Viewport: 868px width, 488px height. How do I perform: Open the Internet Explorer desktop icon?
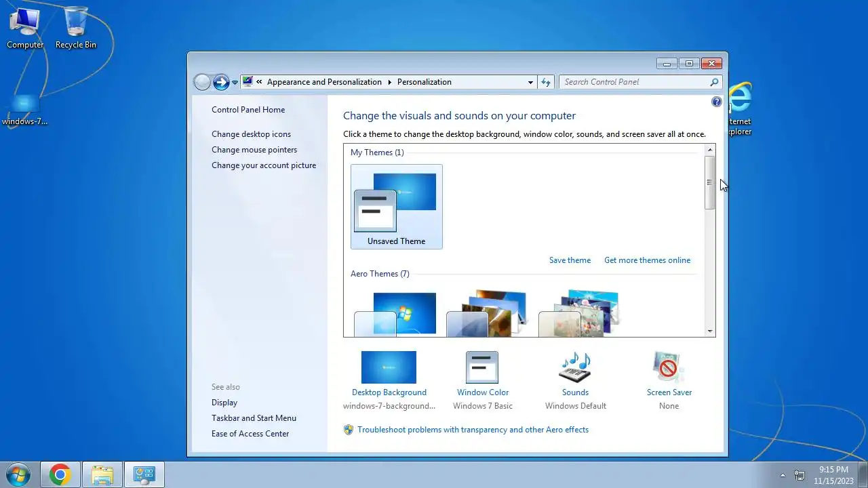tap(740, 108)
